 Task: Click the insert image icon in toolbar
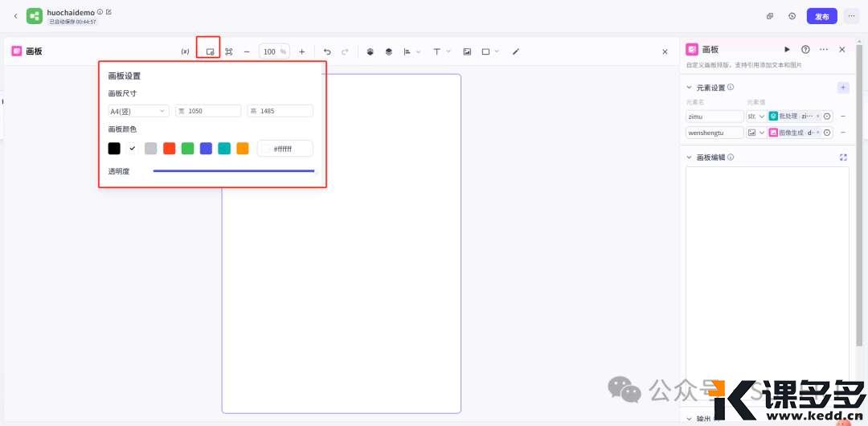467,51
